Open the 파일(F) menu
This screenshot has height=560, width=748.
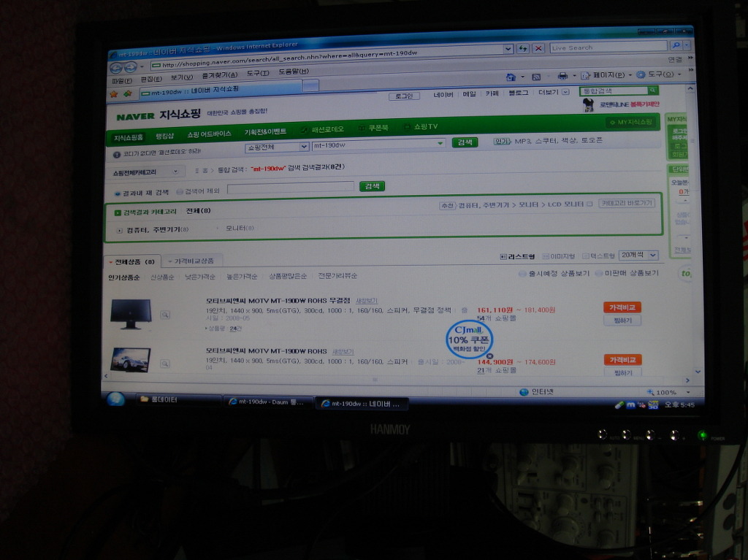tap(122, 81)
